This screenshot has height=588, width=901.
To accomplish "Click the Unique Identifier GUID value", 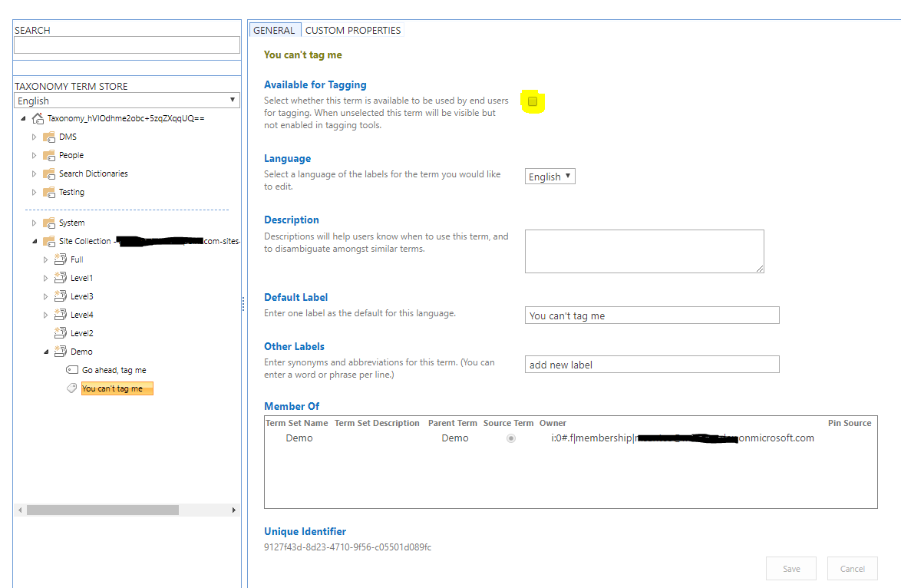I will click(348, 547).
